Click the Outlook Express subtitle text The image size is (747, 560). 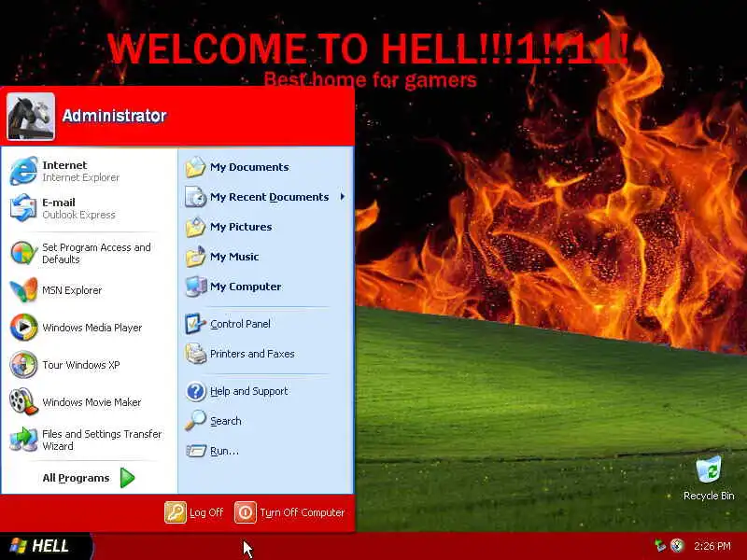point(78,215)
